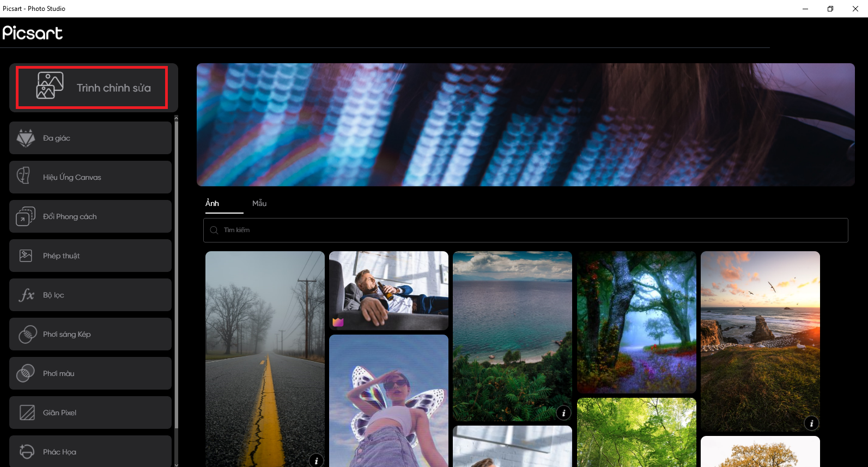Click the neon lights banner image
This screenshot has width=868, height=467.
point(525,125)
